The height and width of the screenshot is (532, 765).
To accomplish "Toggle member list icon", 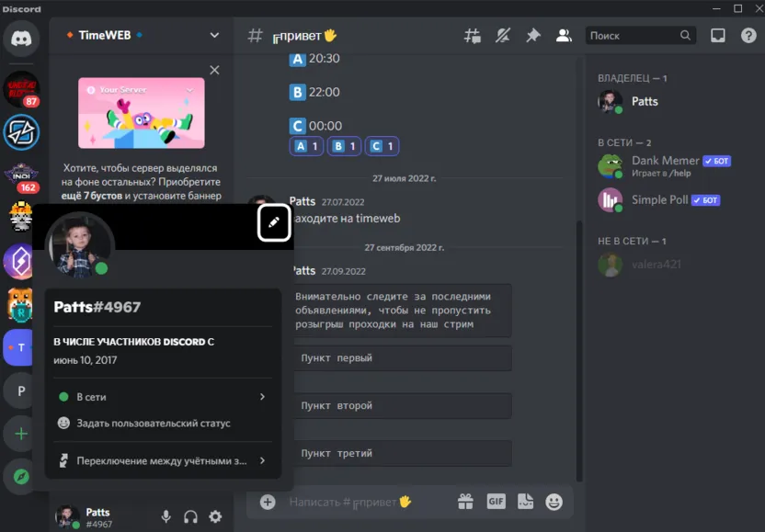I will point(564,36).
